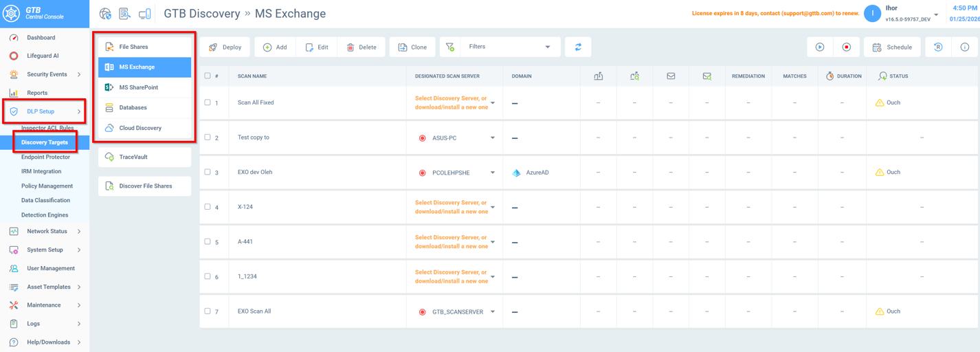Refresh the scan list
The width and height of the screenshot is (980, 352).
point(578,47)
